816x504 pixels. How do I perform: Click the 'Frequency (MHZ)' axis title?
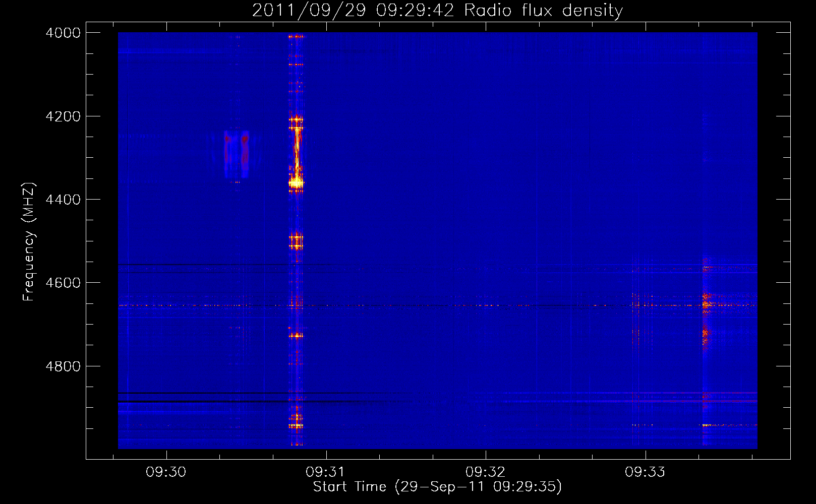tap(29, 241)
